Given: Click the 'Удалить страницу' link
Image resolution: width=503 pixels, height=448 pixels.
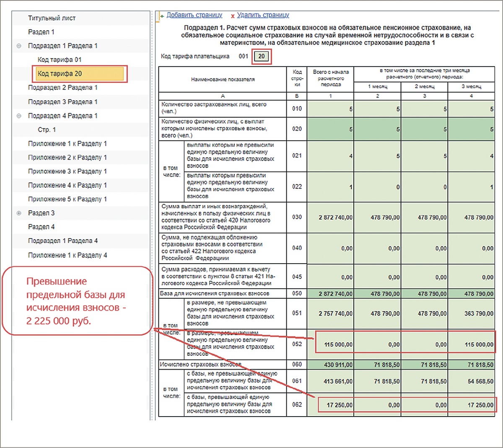Looking at the screenshot, I should coord(263,15).
